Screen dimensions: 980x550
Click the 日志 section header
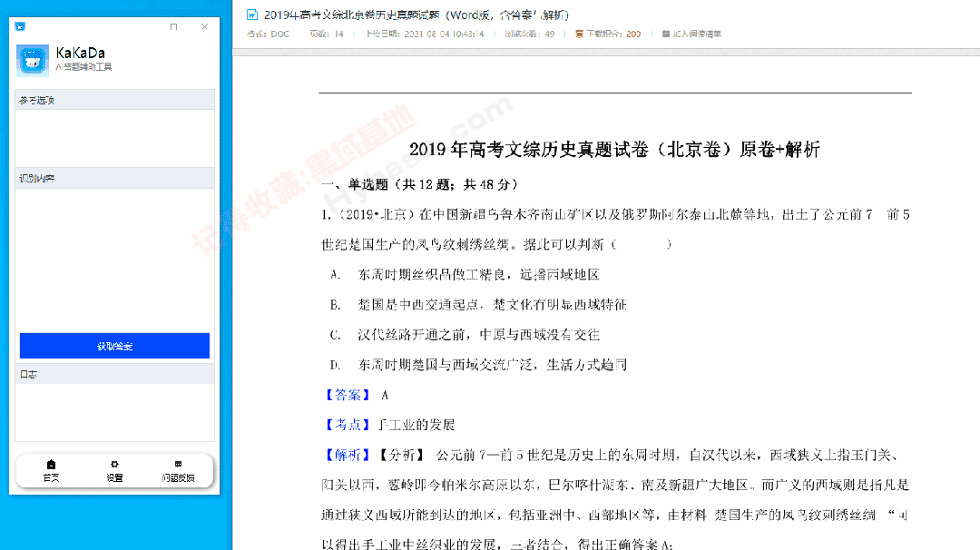click(x=114, y=374)
